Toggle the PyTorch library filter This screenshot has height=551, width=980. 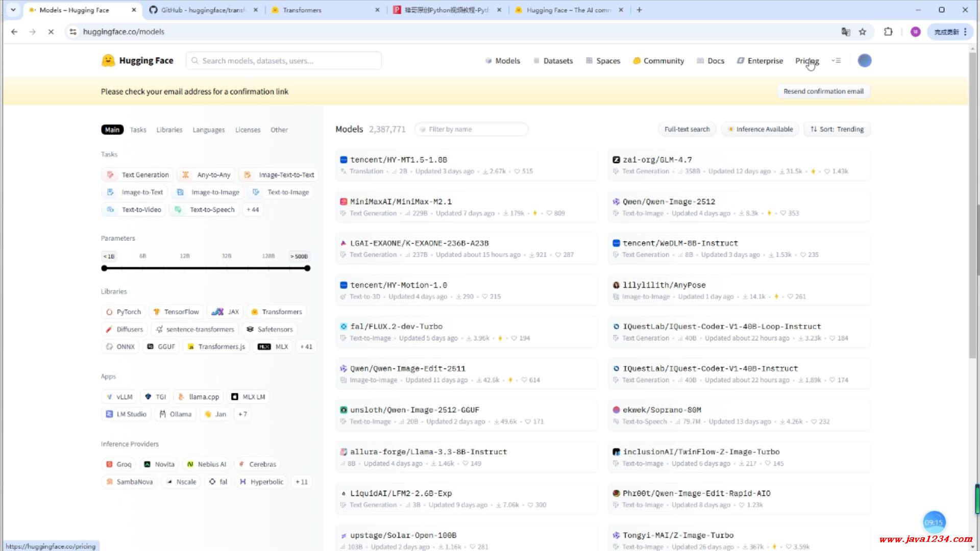coord(124,312)
